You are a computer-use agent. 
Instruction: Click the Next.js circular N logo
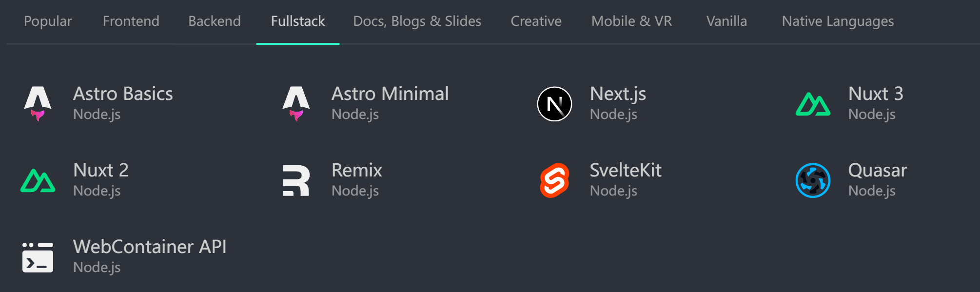point(554,104)
